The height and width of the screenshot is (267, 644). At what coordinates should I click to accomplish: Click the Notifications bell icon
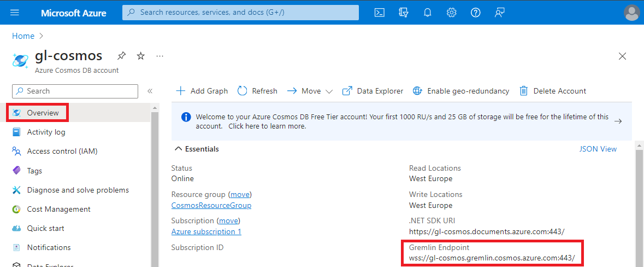click(428, 12)
